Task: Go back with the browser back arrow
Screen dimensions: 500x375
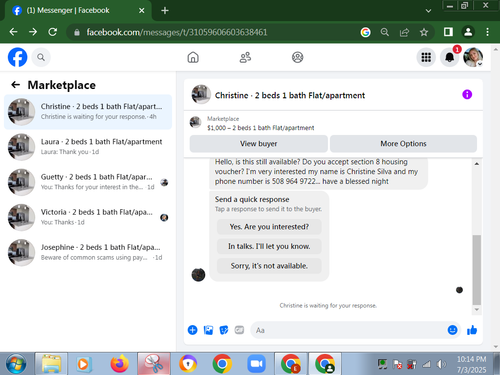Action: (13, 32)
